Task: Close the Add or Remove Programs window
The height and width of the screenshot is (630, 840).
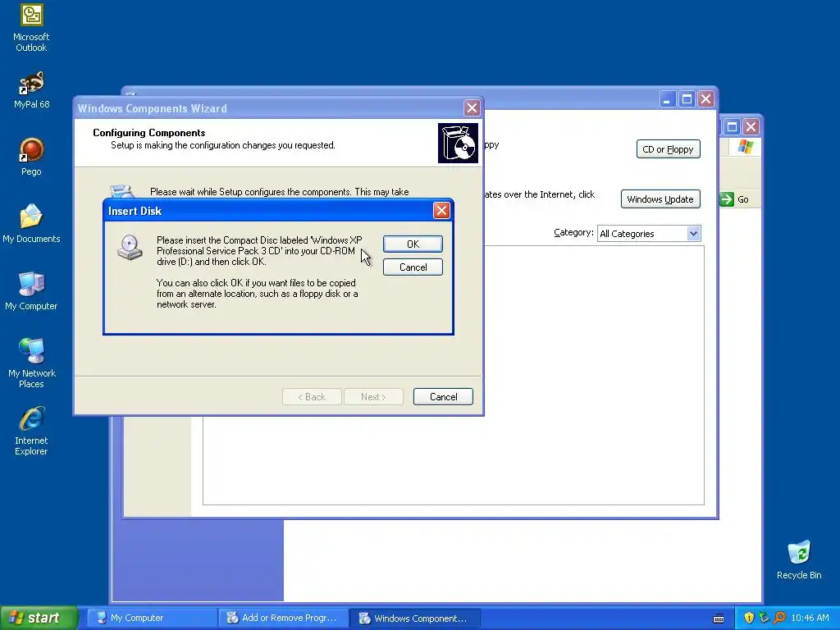Action: [706, 99]
